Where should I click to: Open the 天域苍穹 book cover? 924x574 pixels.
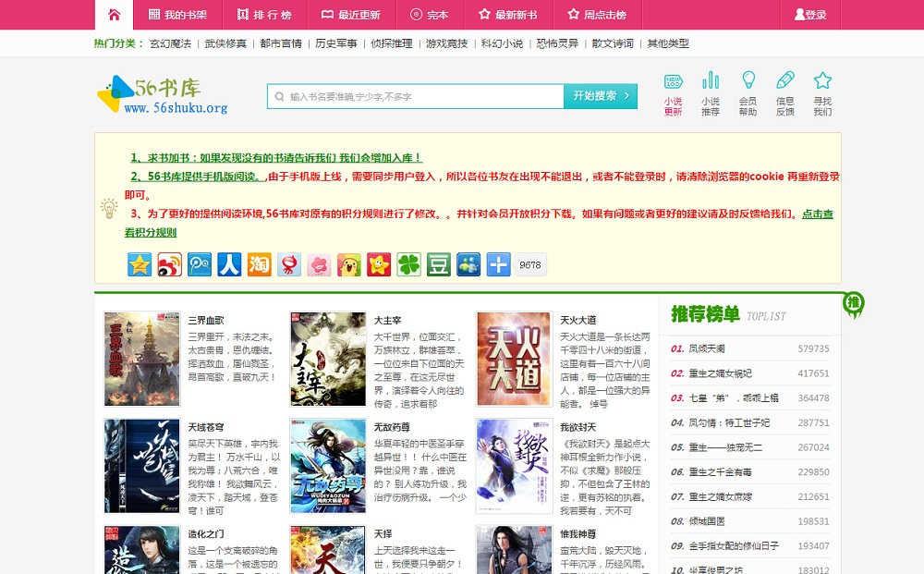tap(142, 466)
